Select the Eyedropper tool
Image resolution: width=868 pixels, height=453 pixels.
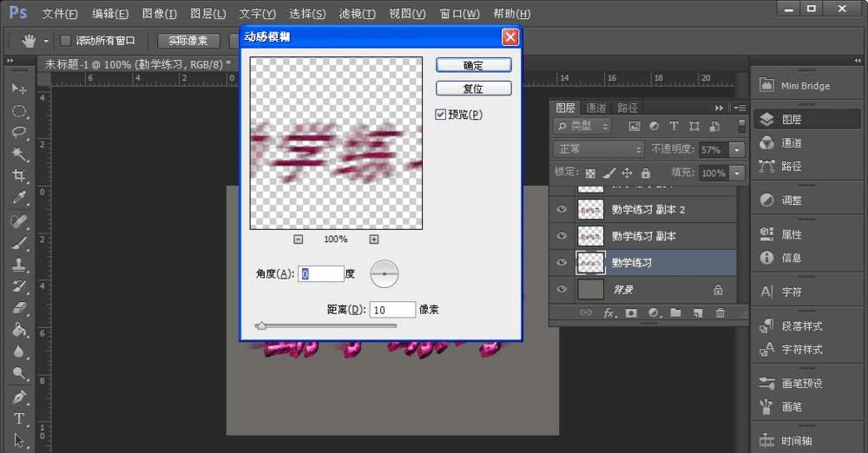click(19, 197)
